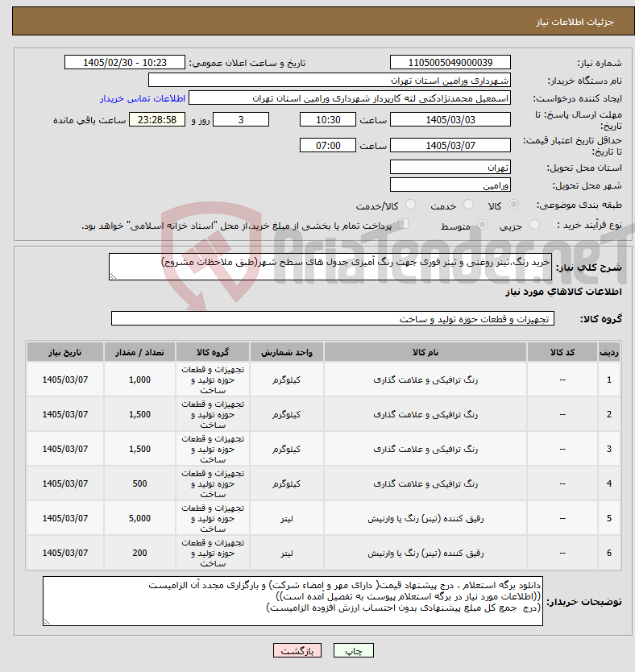Toggle the اسناد خزانه اسلامی payment checkbox
Screen dimensions: 635x672
click(x=403, y=224)
